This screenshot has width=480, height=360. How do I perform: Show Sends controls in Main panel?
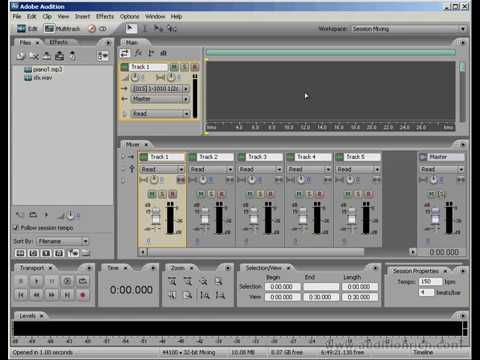click(151, 53)
